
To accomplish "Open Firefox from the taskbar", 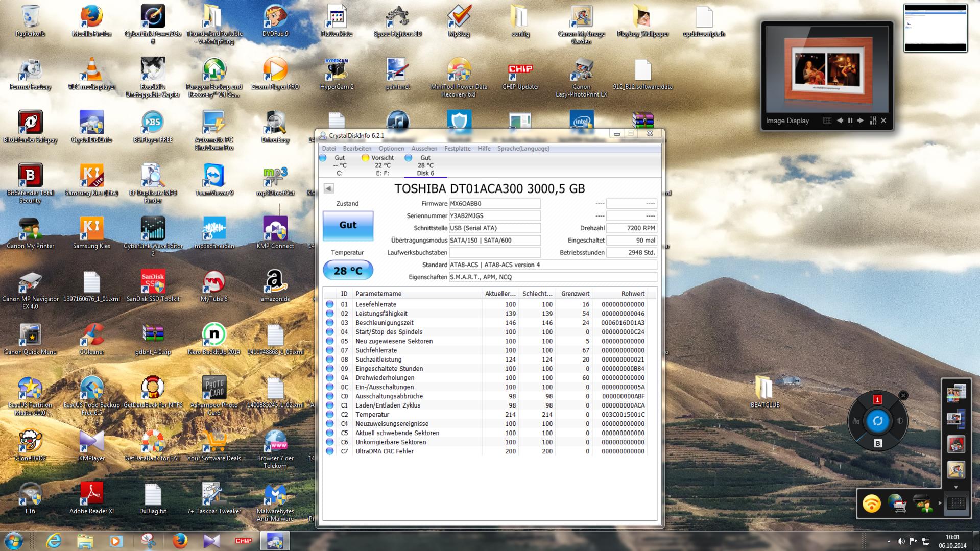I will click(x=180, y=541).
